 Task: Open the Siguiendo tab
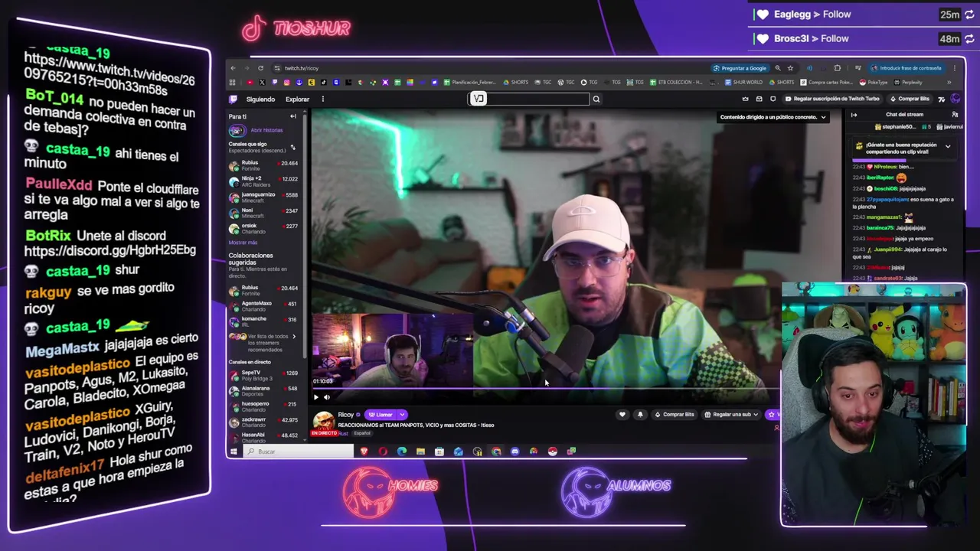pos(260,99)
